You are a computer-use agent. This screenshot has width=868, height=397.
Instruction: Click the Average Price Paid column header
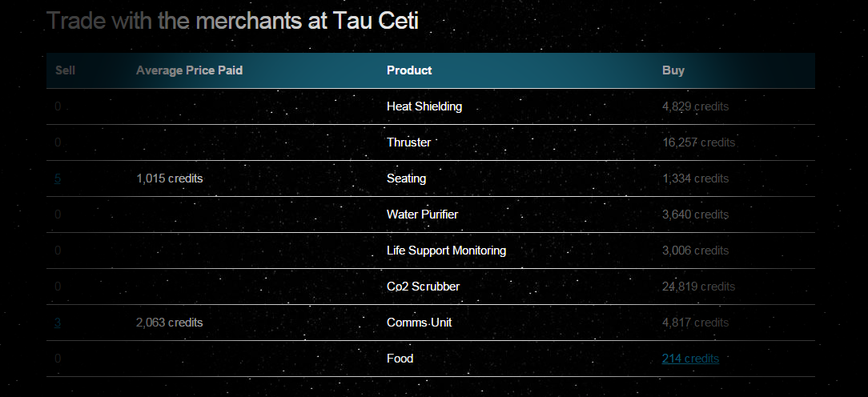click(189, 70)
